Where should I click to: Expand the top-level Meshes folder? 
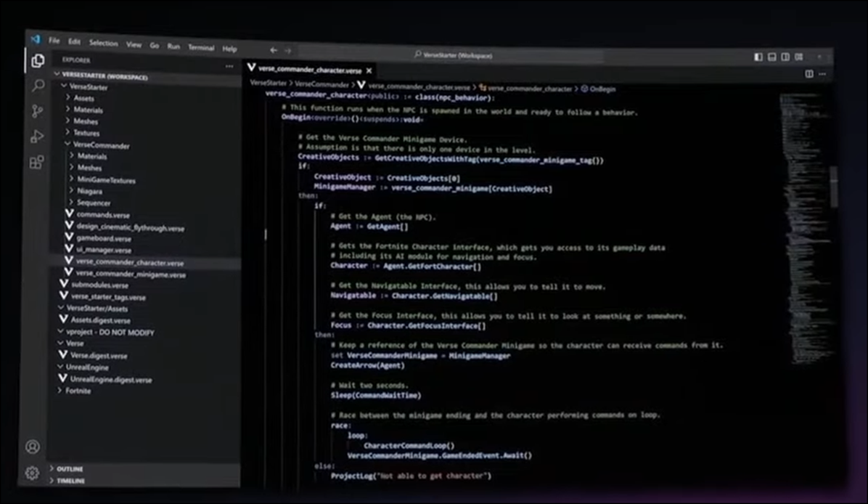click(86, 121)
